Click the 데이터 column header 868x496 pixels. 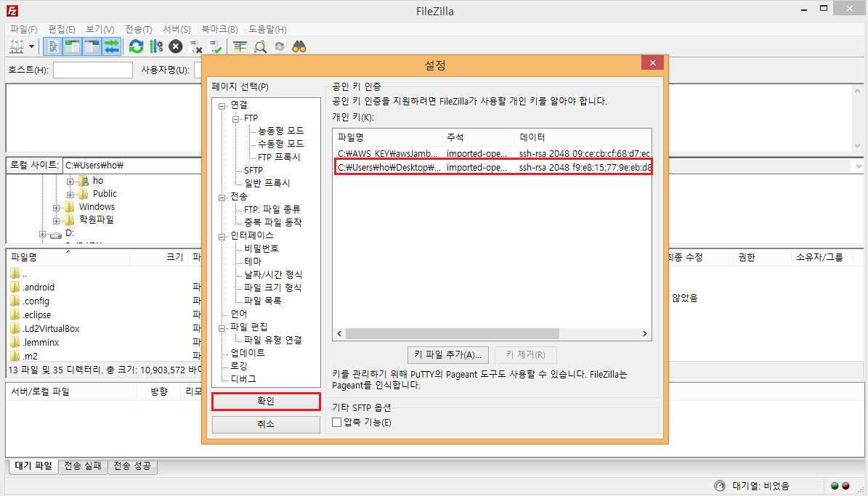coord(583,137)
